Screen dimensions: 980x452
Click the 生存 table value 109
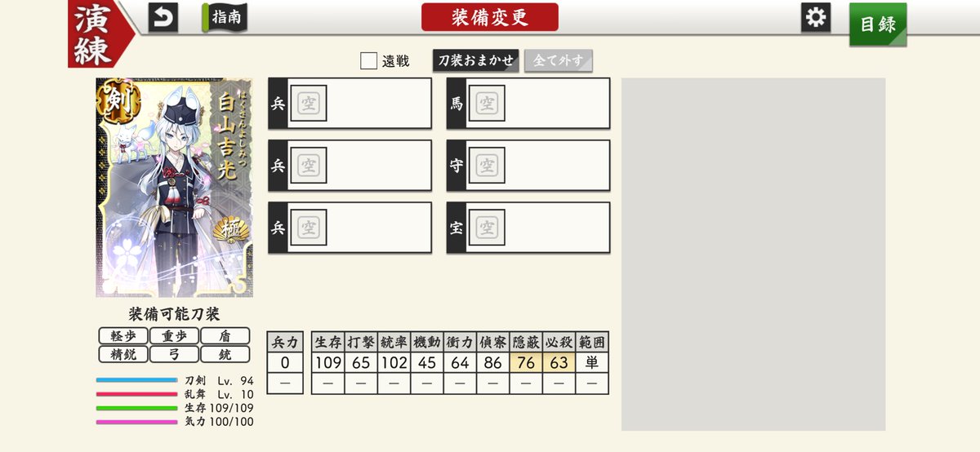[x=328, y=363]
